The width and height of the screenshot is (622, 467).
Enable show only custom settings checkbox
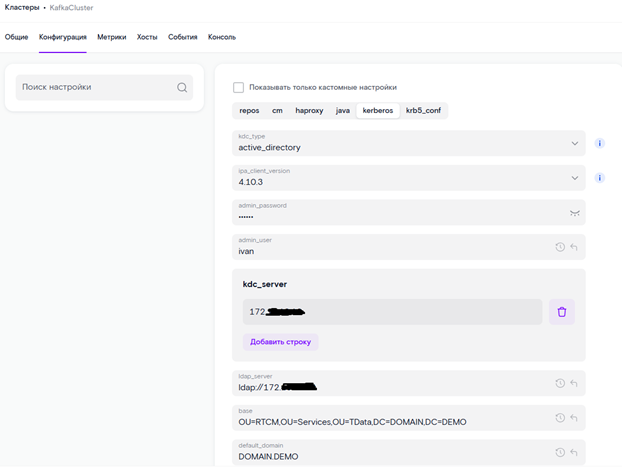238,87
